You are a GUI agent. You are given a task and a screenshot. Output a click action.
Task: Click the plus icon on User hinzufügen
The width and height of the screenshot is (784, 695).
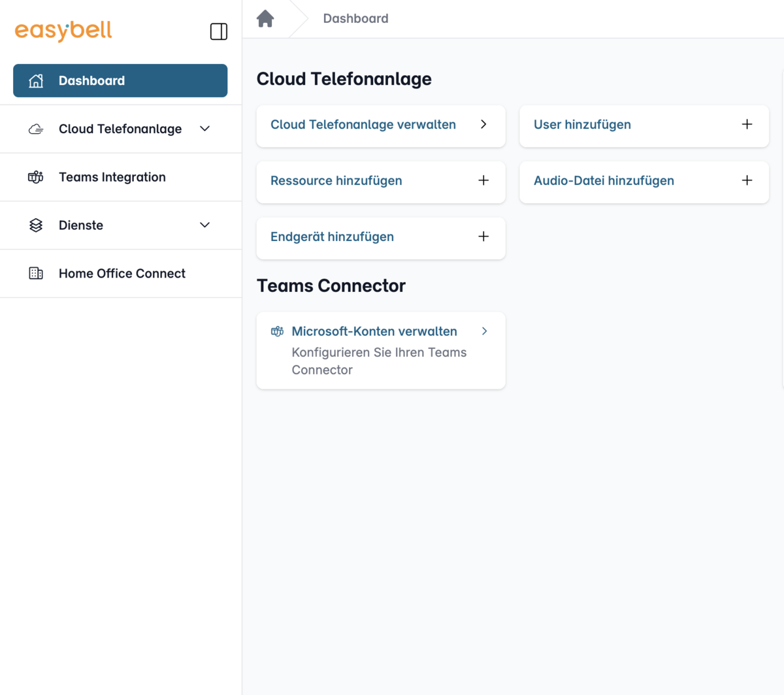pyautogui.click(x=747, y=124)
